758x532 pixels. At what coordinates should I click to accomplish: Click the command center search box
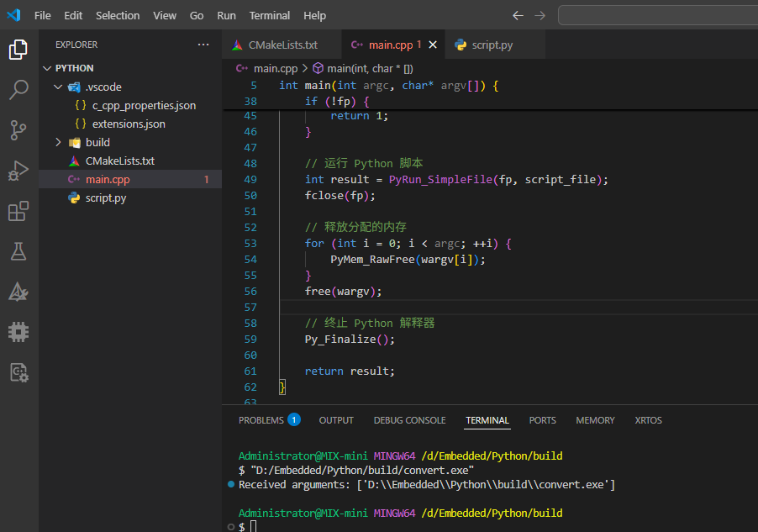point(658,15)
